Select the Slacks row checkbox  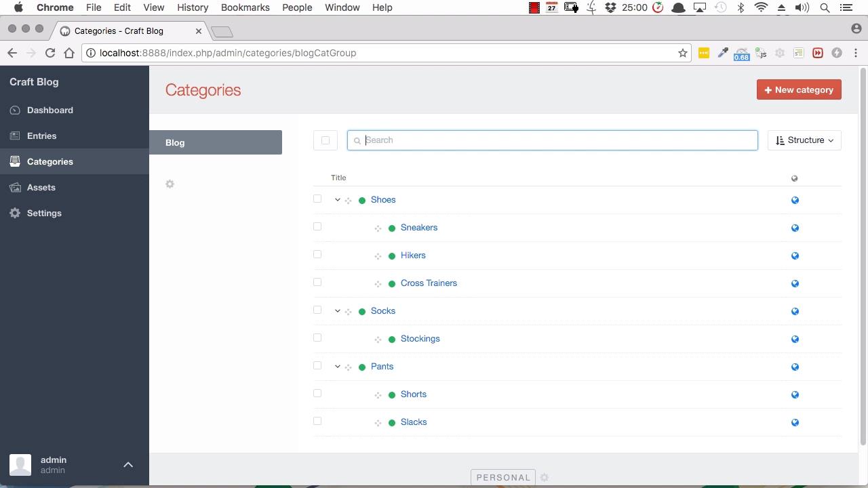pyautogui.click(x=317, y=421)
